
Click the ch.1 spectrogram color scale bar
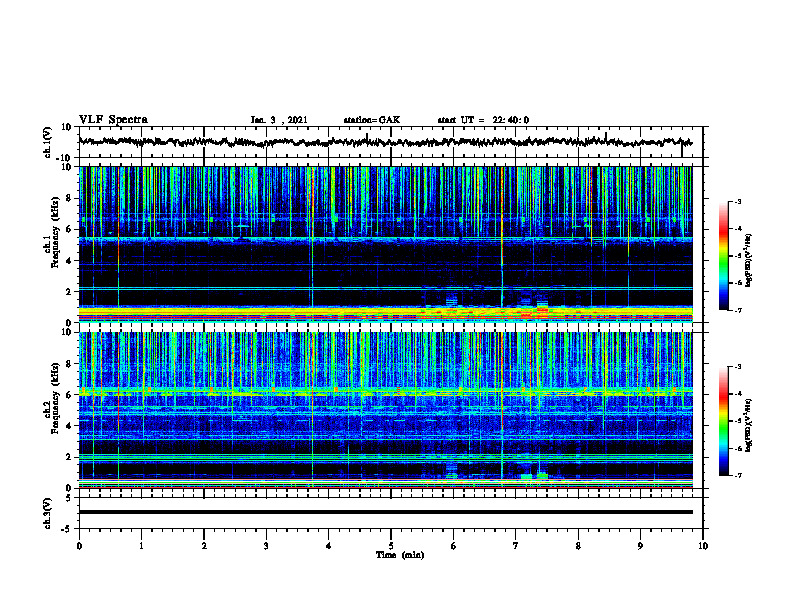(723, 256)
